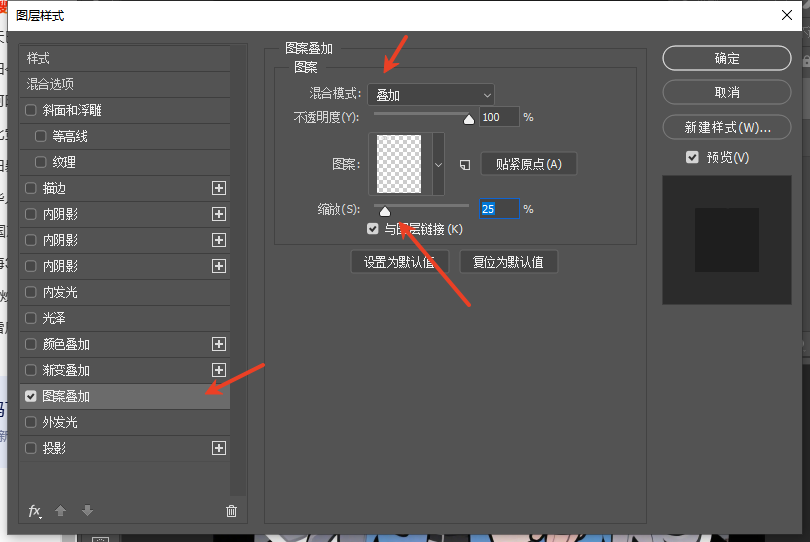Click plus icon beside 颜色叠加
Image resolution: width=810 pixels, height=542 pixels.
219,344
